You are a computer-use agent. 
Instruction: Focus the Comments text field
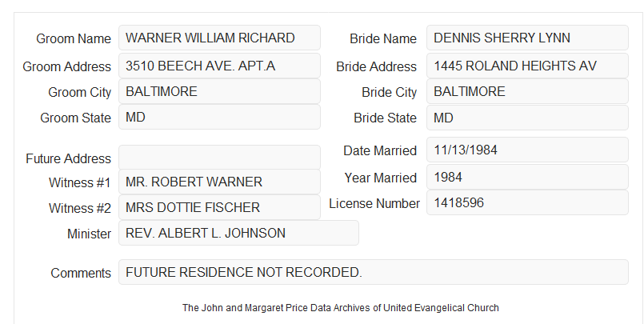coord(374,272)
